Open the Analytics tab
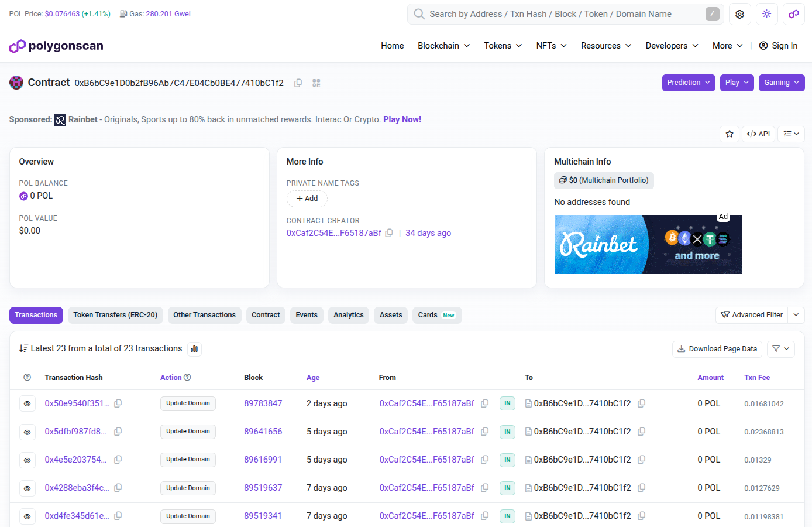This screenshot has height=527, width=812. point(349,315)
